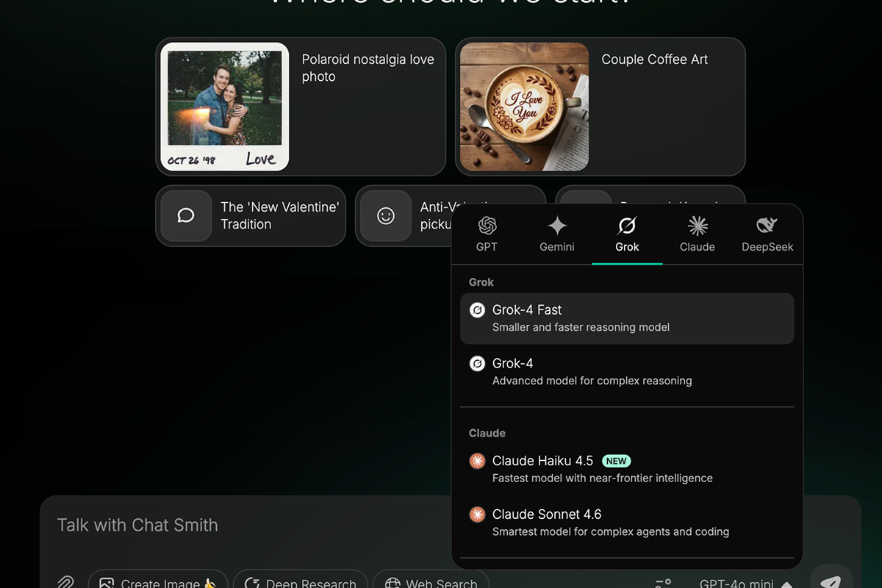Image resolution: width=882 pixels, height=588 pixels.
Task: Open the chat settings sliders icon
Action: pos(663,583)
